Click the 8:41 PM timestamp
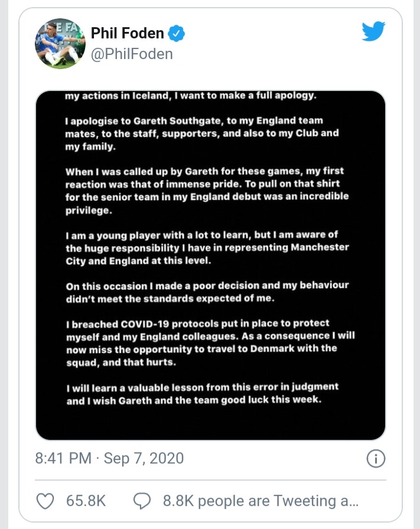This screenshot has width=420, height=529. (63, 458)
